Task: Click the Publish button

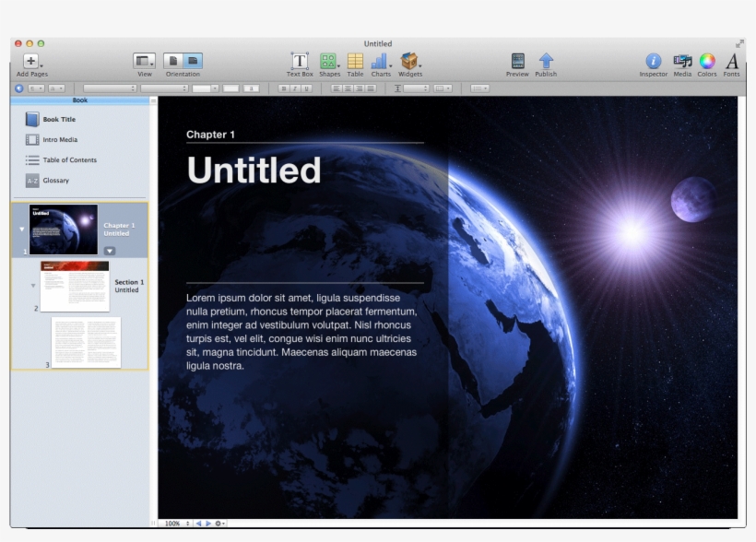Action: 546,61
